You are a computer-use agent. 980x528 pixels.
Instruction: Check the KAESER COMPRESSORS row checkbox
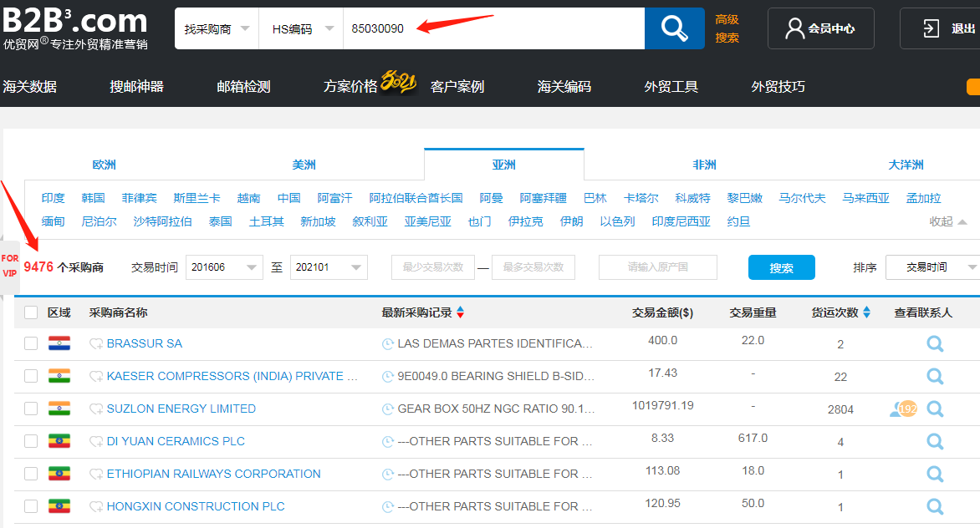31,376
